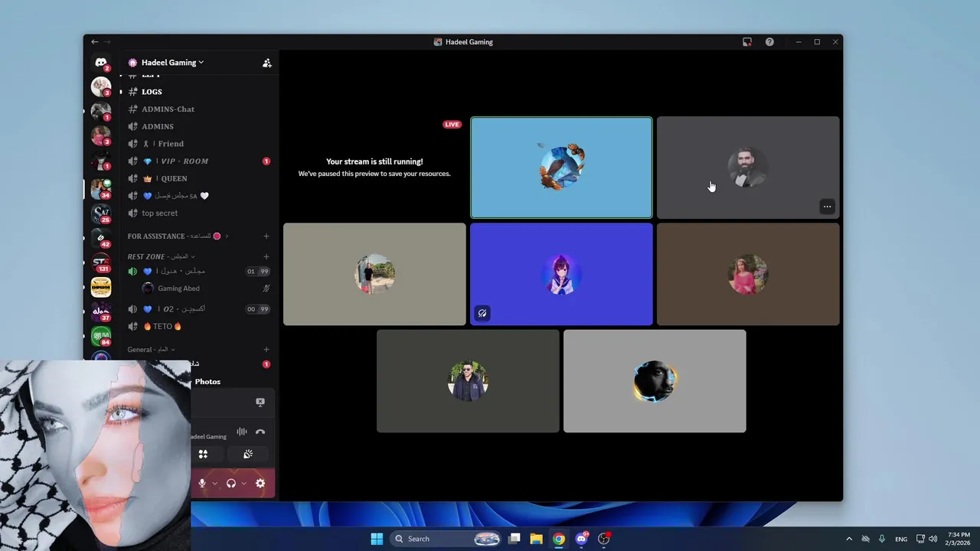Open user settings gear icon
The image size is (980, 551).
coord(260,483)
